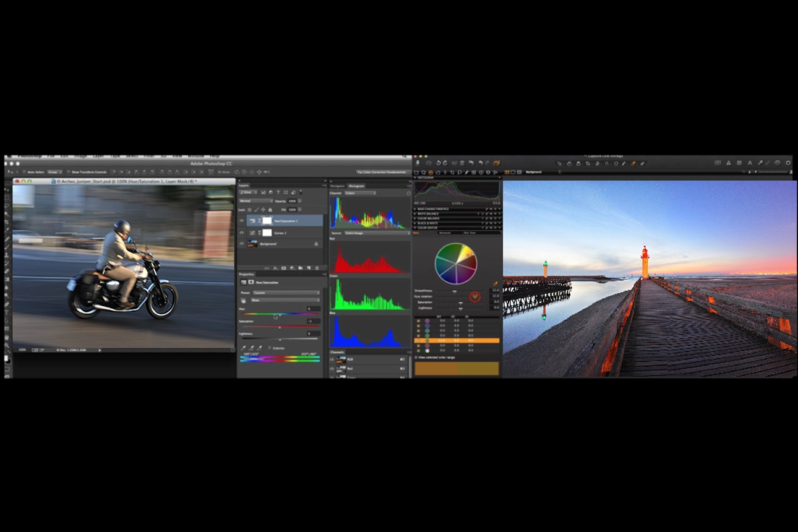The image size is (798, 532).
Task: Click the lock position icon in Layers
Action: point(263,210)
